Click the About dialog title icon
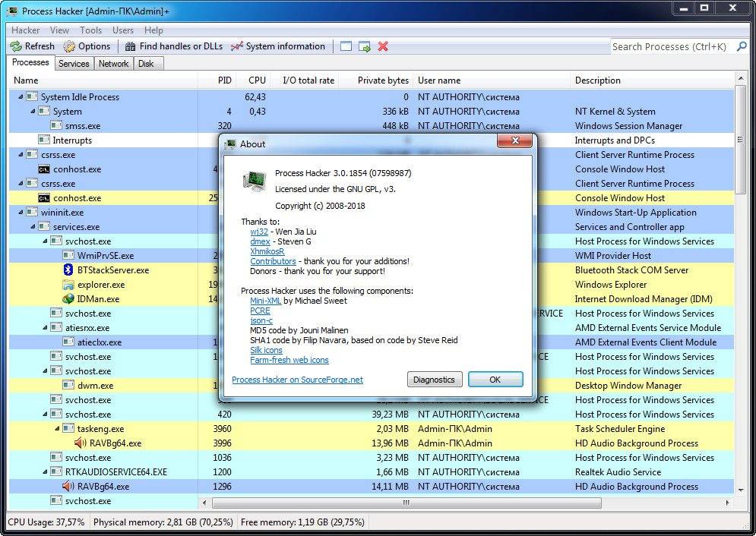The image size is (756, 536). tap(231, 143)
